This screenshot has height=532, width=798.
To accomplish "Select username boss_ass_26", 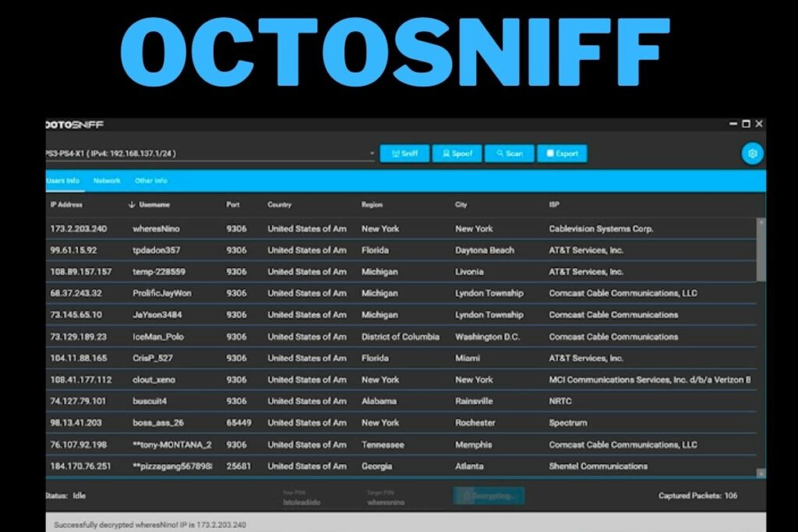I will (x=158, y=423).
